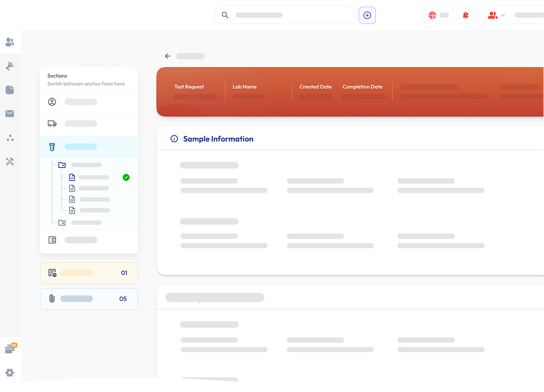Select the delivery truck section item
The height and width of the screenshot is (392, 544).
point(89,124)
